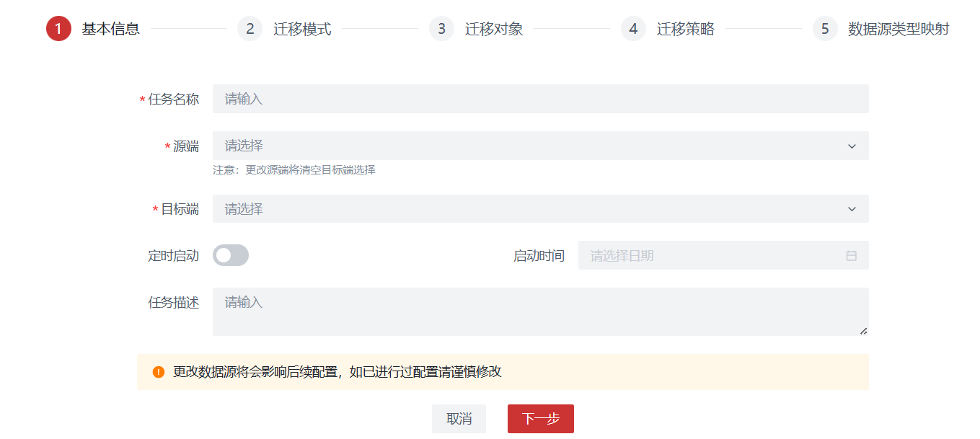Click the step 4 number circle

[x=633, y=29]
